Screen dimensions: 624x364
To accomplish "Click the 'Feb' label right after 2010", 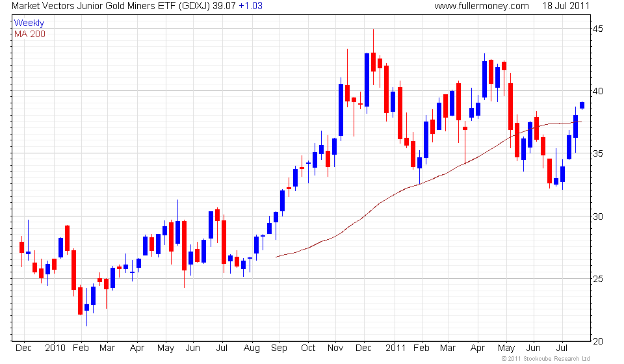I will (x=81, y=348).
